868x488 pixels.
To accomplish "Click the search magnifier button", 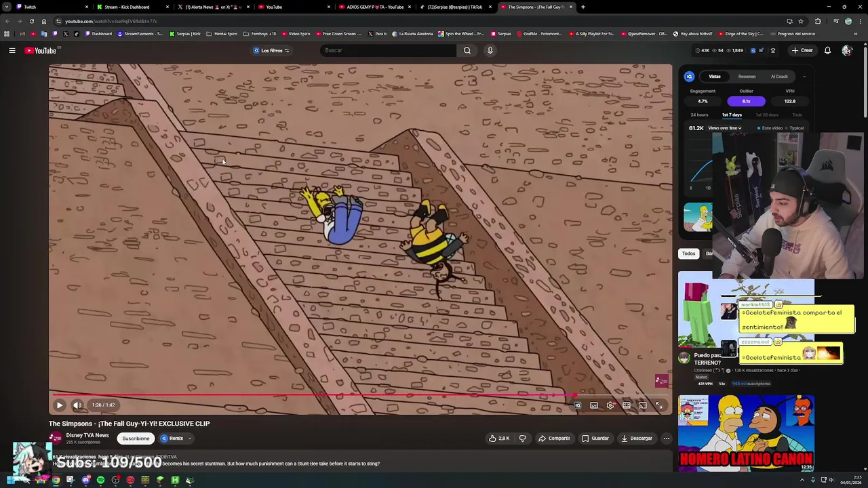I will point(467,50).
